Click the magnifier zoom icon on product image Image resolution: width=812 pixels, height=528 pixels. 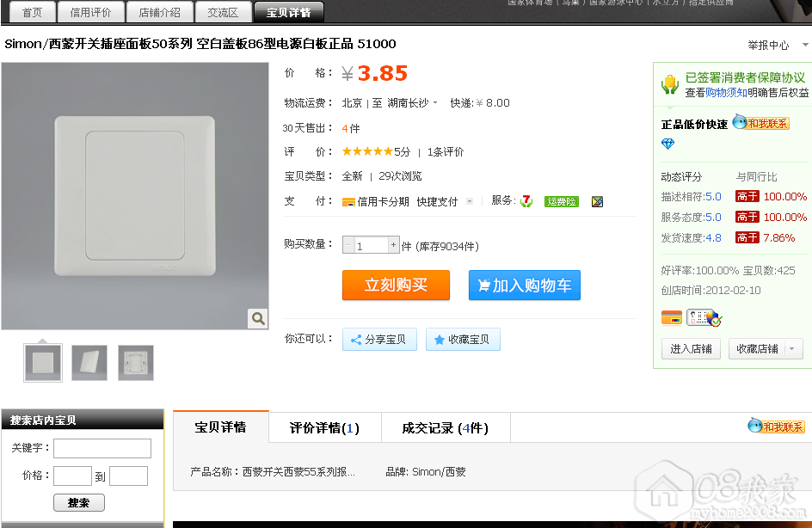(x=258, y=319)
